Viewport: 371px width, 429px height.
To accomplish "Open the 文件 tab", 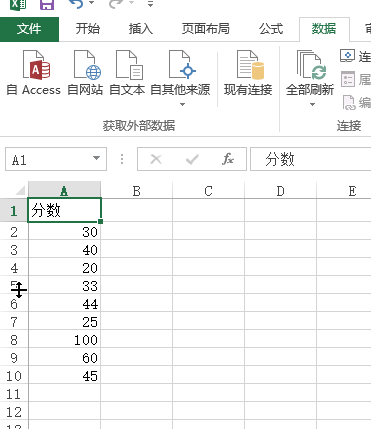I will [29, 29].
